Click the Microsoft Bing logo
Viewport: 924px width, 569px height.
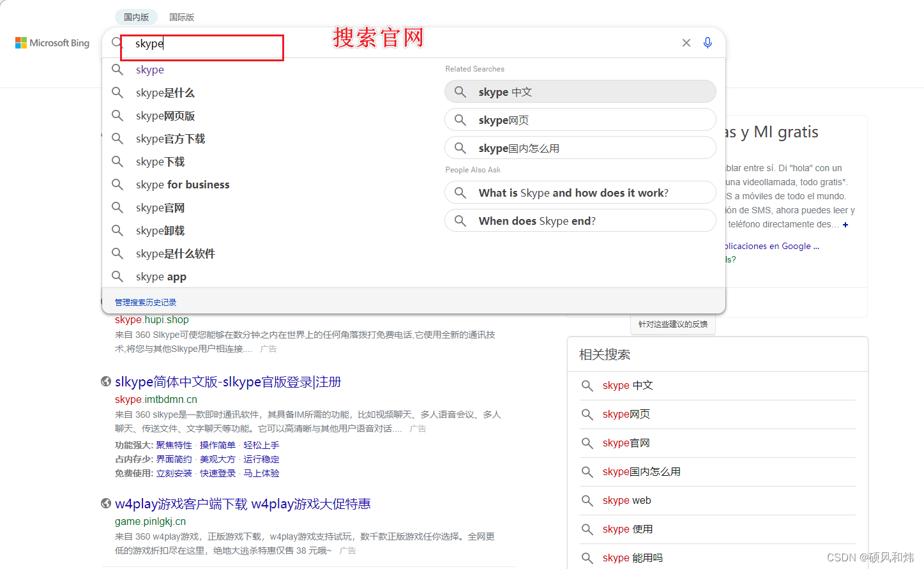click(x=52, y=43)
